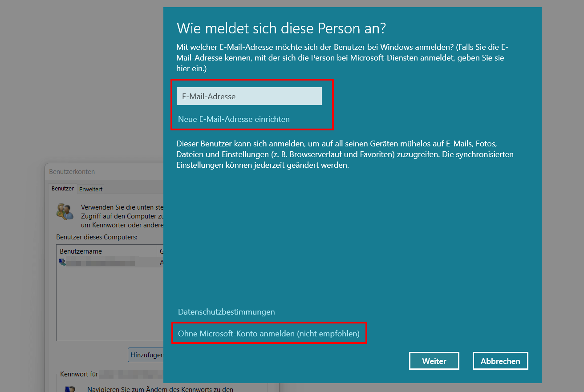Click the Benutzer dieses Computers label
Viewport: 584px width, 392px height.
97,237
